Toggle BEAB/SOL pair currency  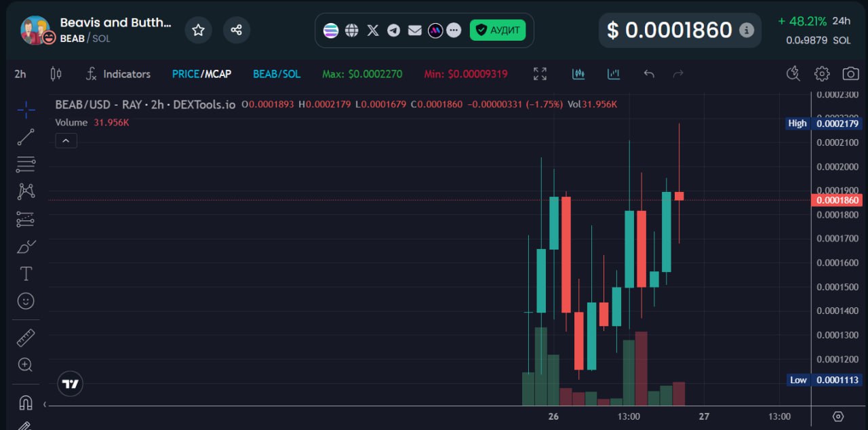(x=277, y=74)
